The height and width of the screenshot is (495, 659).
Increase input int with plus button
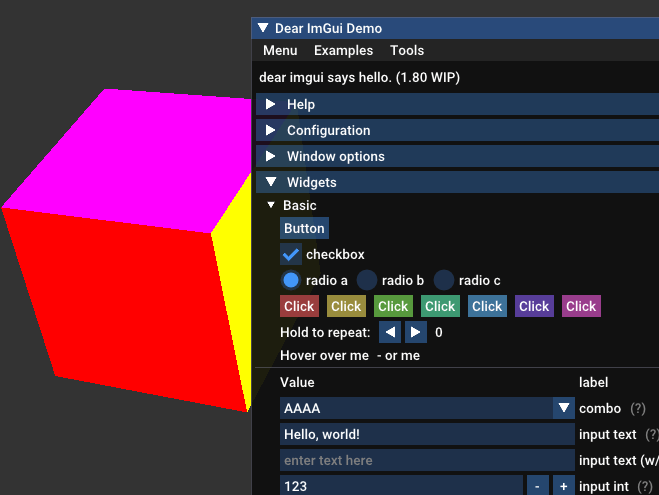[564, 485]
